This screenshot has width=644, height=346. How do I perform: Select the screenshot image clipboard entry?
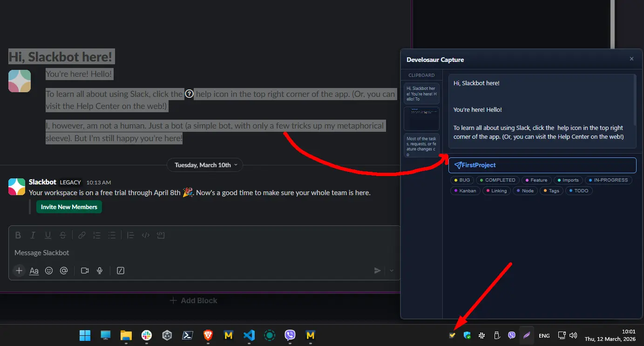421,119
